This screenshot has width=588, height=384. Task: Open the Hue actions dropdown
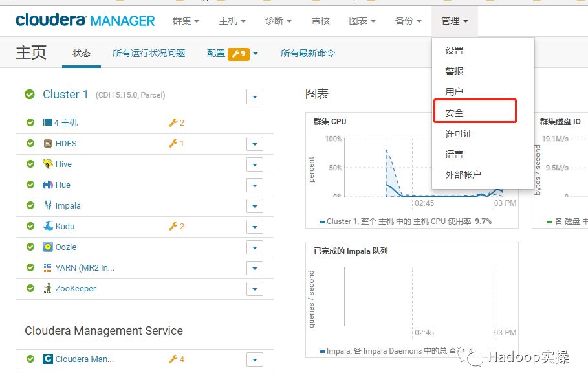255,185
